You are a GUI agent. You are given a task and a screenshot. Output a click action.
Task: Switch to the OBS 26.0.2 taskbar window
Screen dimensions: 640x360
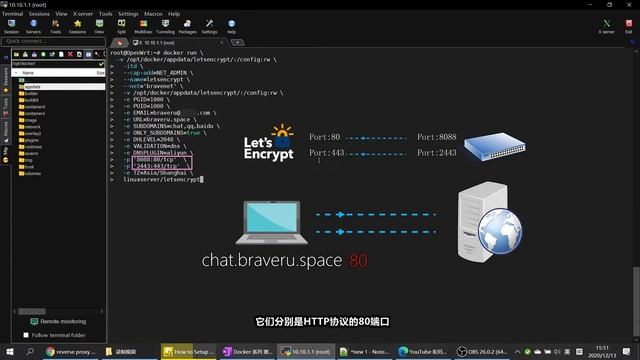[482, 352]
